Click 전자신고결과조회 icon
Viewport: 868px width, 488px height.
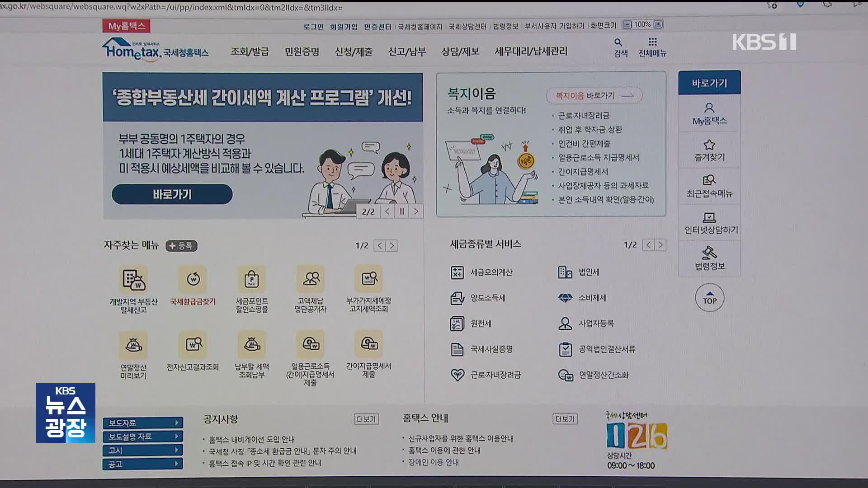[x=193, y=345]
